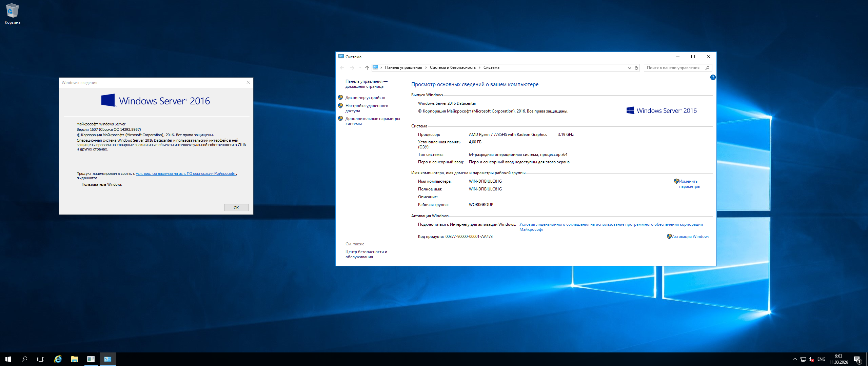The height and width of the screenshot is (366, 868).
Task: Select 'Система и безопасность' in the breadcrumb
Action: click(x=453, y=67)
